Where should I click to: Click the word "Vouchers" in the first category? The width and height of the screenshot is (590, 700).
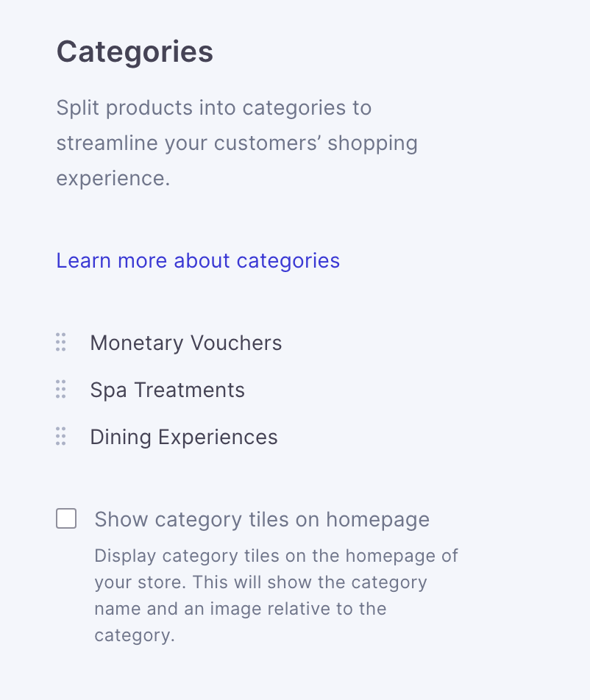click(x=235, y=343)
